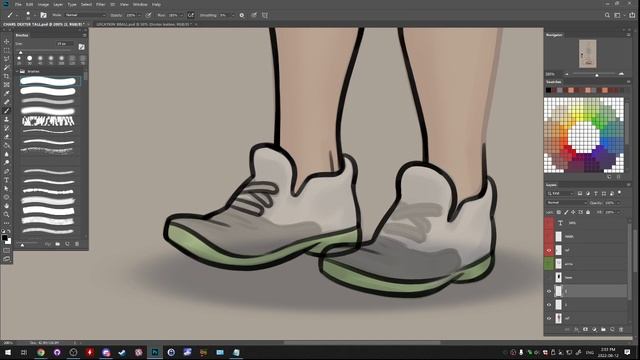Open the Flow value dropdown
Screen dimensions: 640x360
181,15
